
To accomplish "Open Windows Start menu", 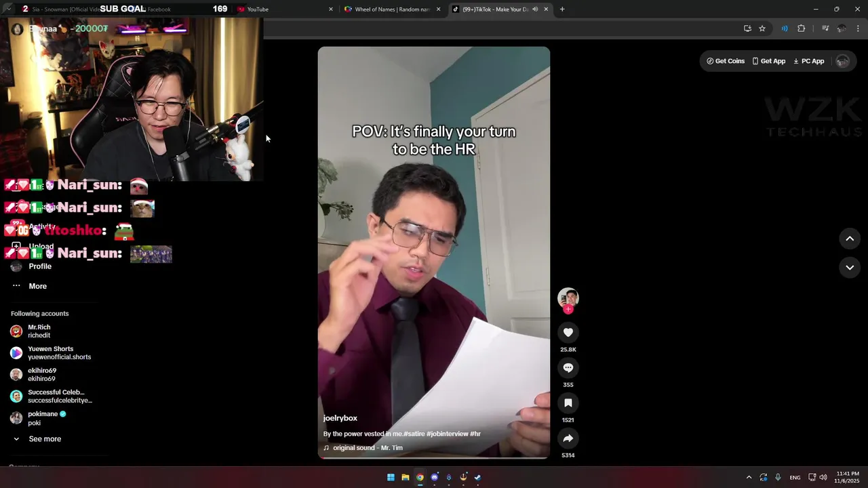I will coord(391,477).
